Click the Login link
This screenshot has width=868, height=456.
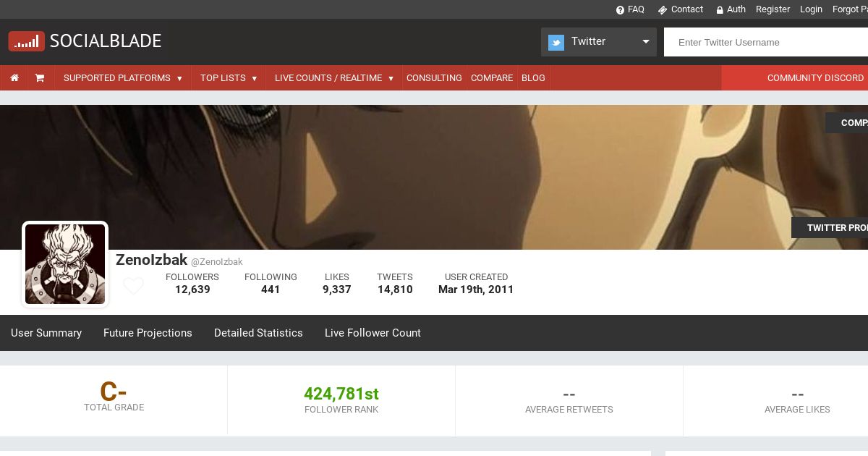pyautogui.click(x=811, y=9)
